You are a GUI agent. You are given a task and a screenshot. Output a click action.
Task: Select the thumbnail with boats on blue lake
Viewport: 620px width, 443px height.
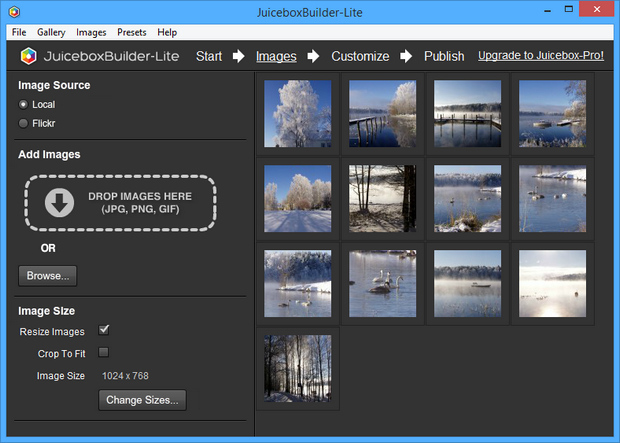(552, 114)
